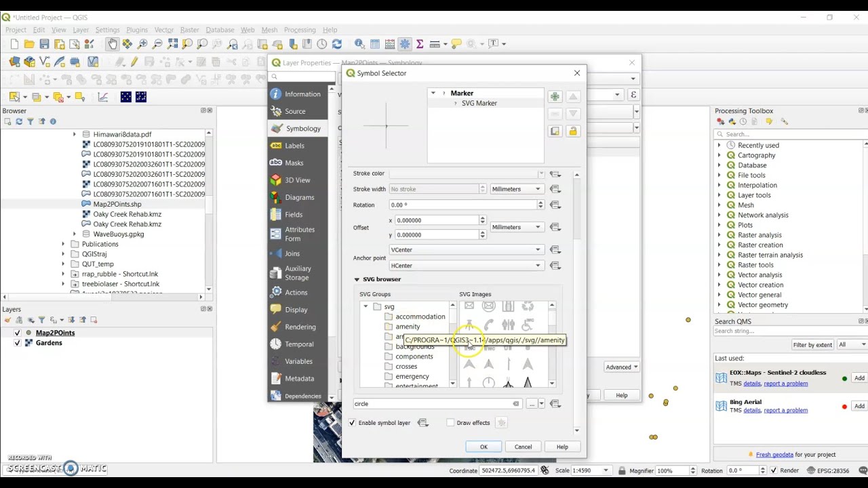The height and width of the screenshot is (488, 868).
Task: Click data-defined override for Rotation
Action: (555, 205)
